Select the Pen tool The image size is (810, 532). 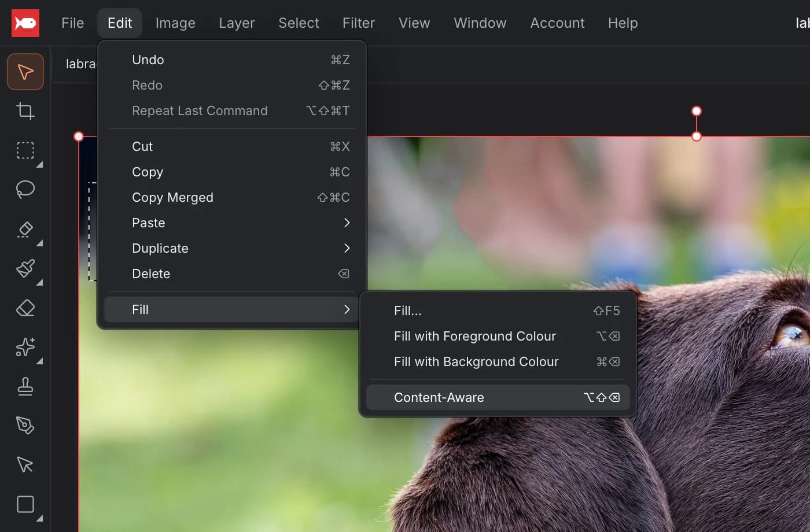(x=25, y=426)
